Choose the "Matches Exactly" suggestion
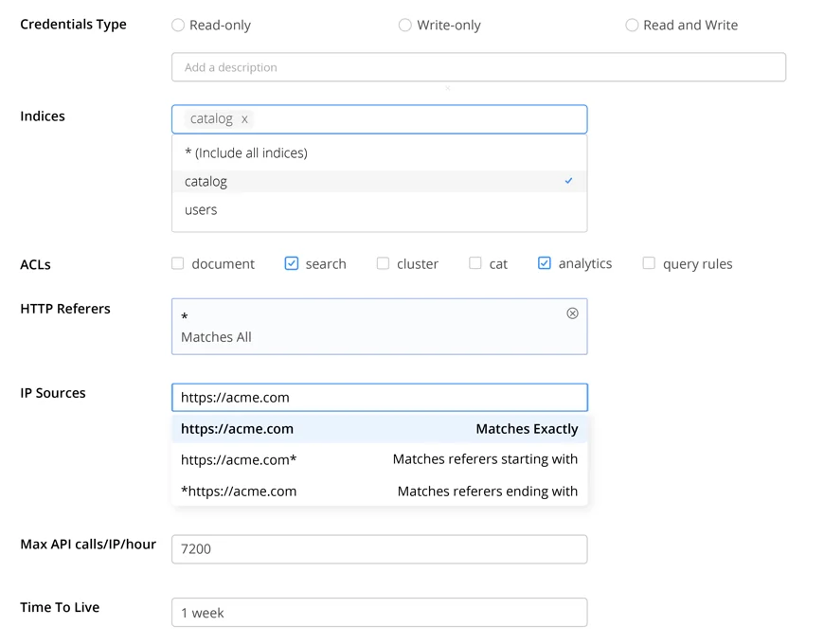The image size is (824, 644). pos(379,428)
